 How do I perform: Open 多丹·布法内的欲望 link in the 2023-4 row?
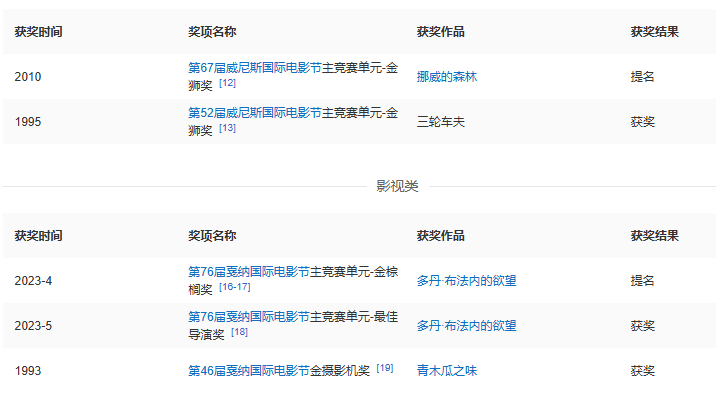coord(466,280)
